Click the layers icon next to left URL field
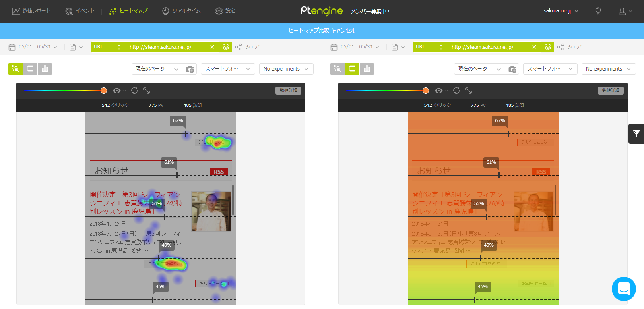This screenshot has width=644, height=309. pos(226,47)
